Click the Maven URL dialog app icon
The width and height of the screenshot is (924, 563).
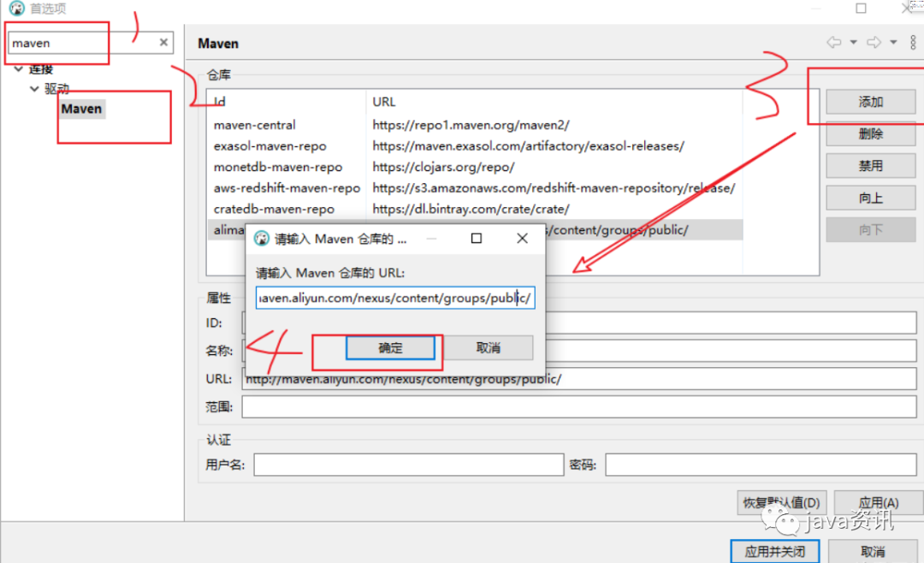[x=261, y=238]
